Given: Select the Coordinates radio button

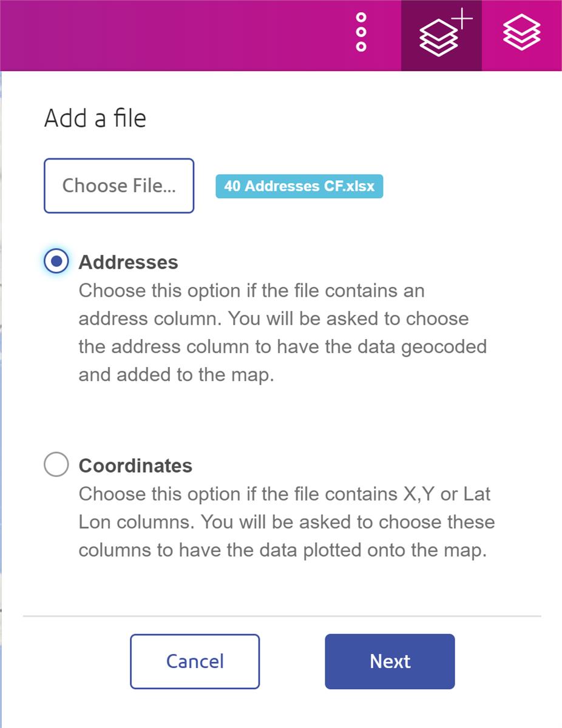Looking at the screenshot, I should point(56,465).
